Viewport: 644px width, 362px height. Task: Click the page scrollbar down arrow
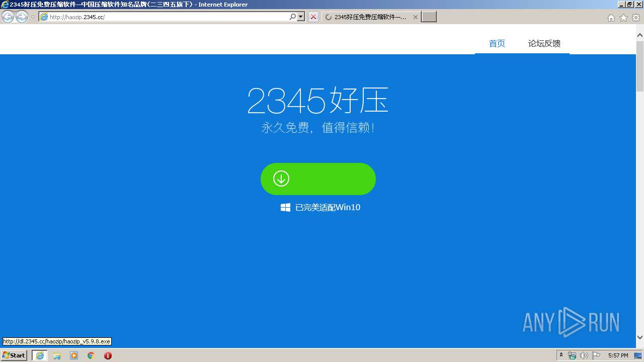640,337
